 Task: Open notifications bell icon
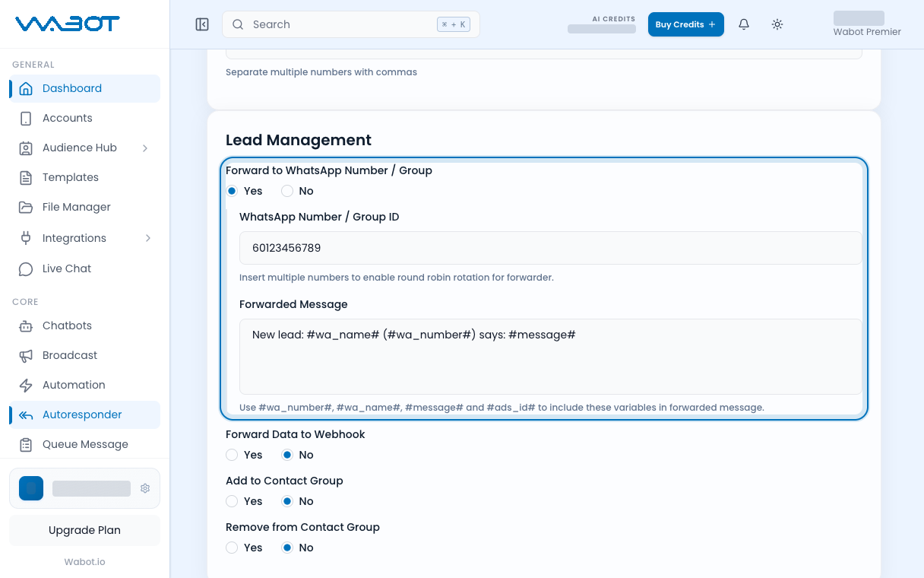tap(744, 24)
